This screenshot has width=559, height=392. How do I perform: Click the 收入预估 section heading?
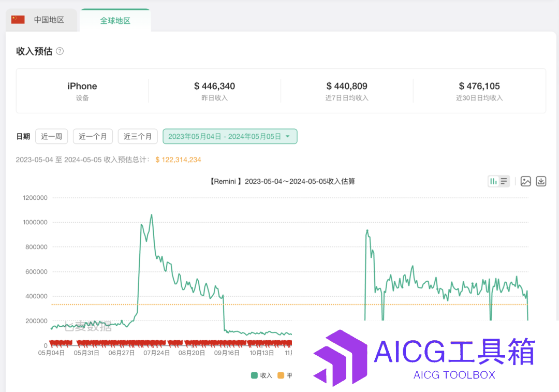[x=34, y=51]
